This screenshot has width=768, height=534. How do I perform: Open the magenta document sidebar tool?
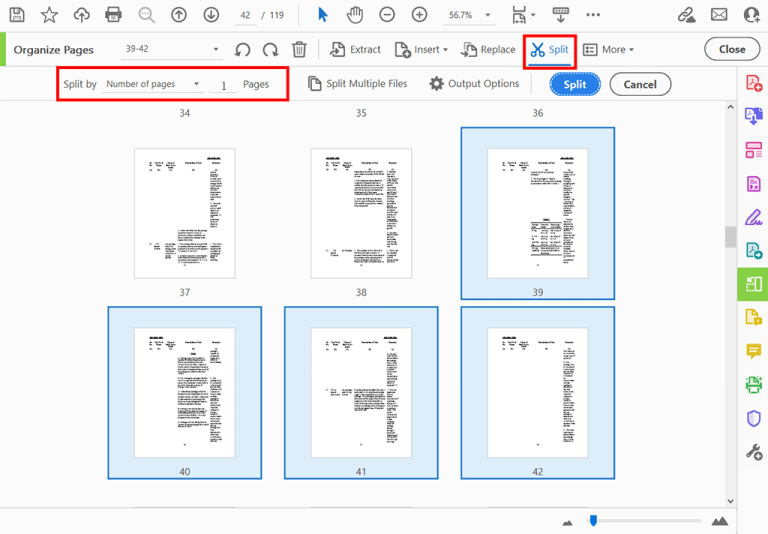pyautogui.click(x=754, y=184)
